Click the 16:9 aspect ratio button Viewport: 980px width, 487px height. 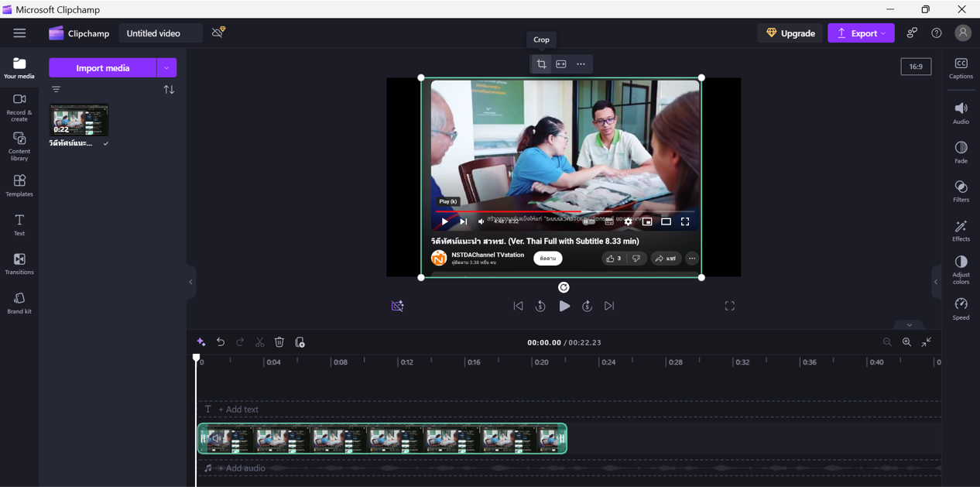[x=916, y=66]
